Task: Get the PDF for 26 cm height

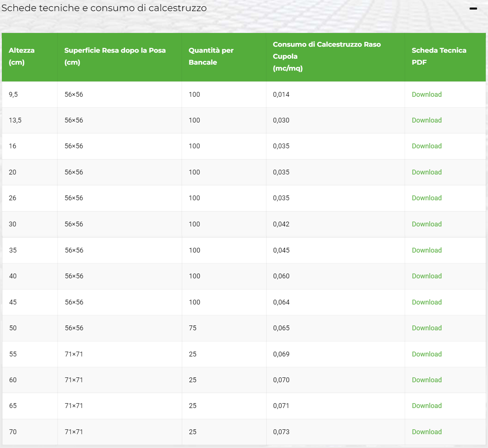Action: (x=426, y=198)
